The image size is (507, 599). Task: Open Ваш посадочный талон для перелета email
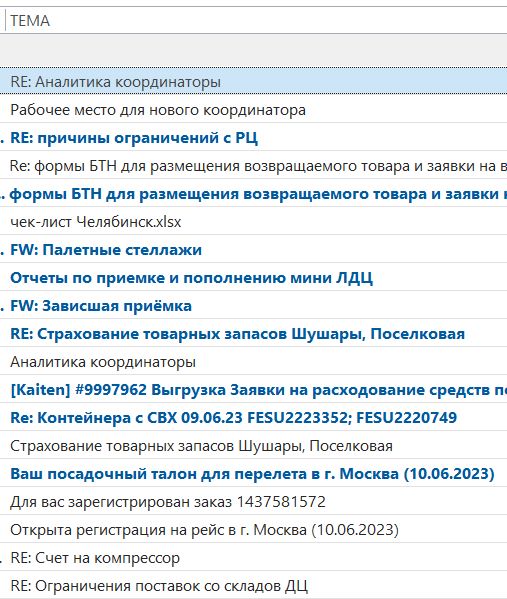(252, 474)
